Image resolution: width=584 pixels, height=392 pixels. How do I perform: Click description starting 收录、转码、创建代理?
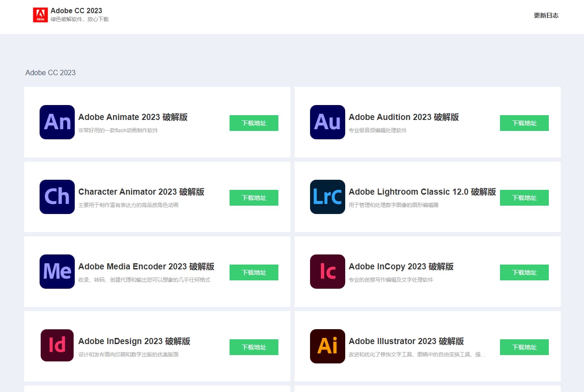click(144, 280)
